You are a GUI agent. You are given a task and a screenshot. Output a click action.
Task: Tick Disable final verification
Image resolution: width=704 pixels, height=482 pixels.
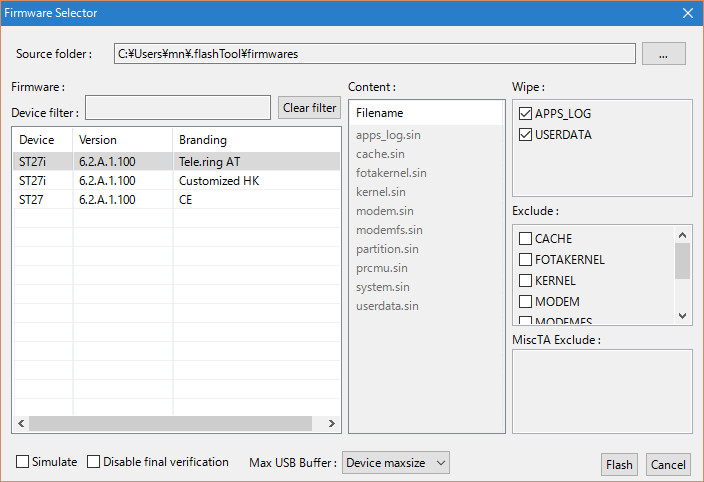pyautogui.click(x=94, y=462)
